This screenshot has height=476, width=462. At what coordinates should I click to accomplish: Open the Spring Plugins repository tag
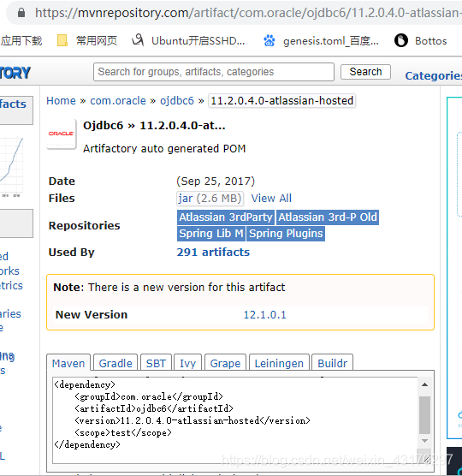coord(286,234)
